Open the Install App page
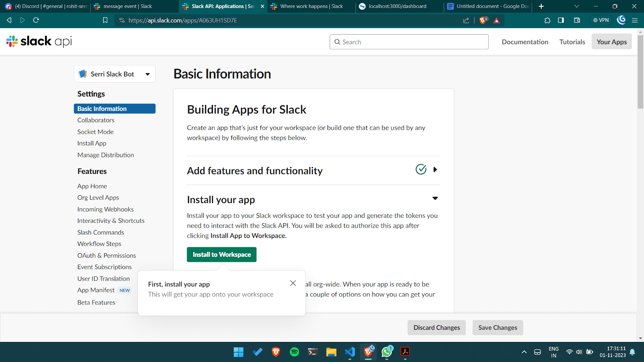This screenshot has width=644, height=362. point(92,143)
